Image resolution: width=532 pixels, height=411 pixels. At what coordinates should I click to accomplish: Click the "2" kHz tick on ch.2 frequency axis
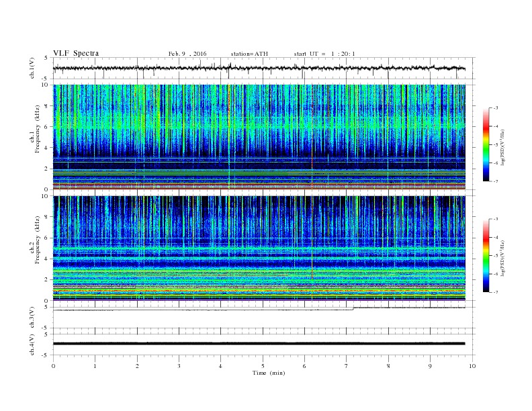click(46, 280)
